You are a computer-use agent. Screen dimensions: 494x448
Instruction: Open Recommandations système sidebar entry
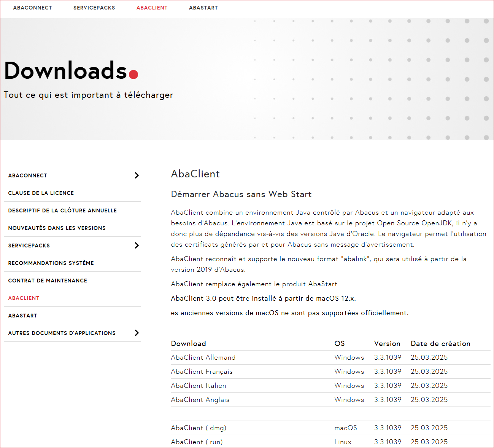[51, 263]
